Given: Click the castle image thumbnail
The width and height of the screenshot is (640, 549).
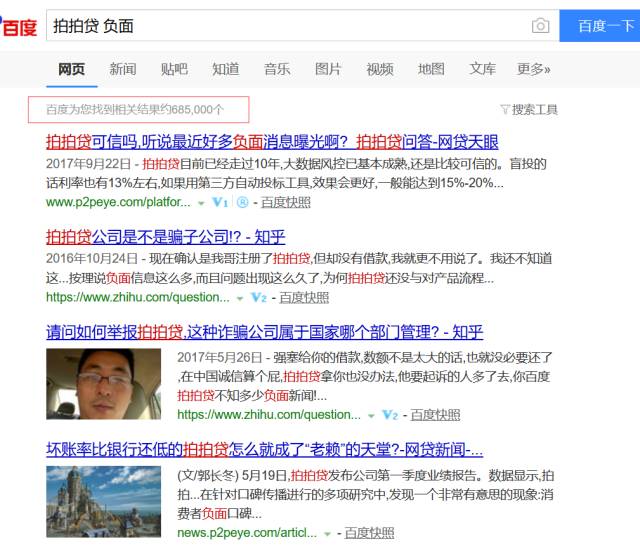Looking at the screenshot, I should (x=103, y=502).
